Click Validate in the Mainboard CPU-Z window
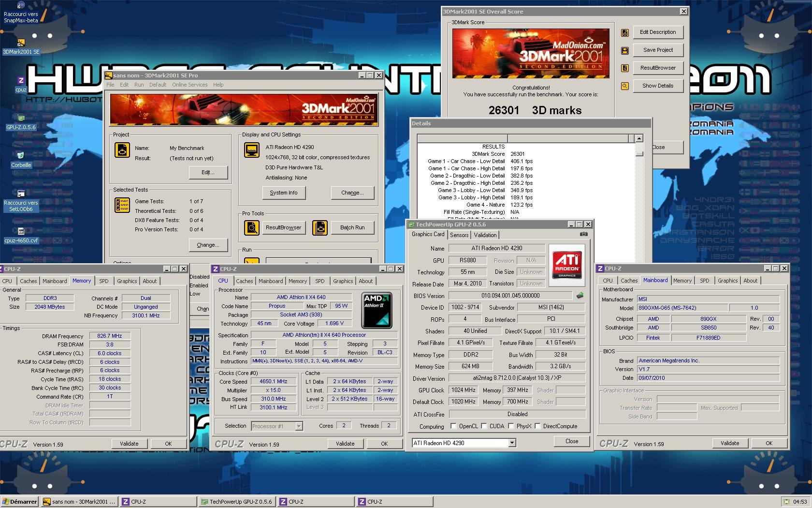This screenshot has height=508, width=812. click(x=730, y=443)
